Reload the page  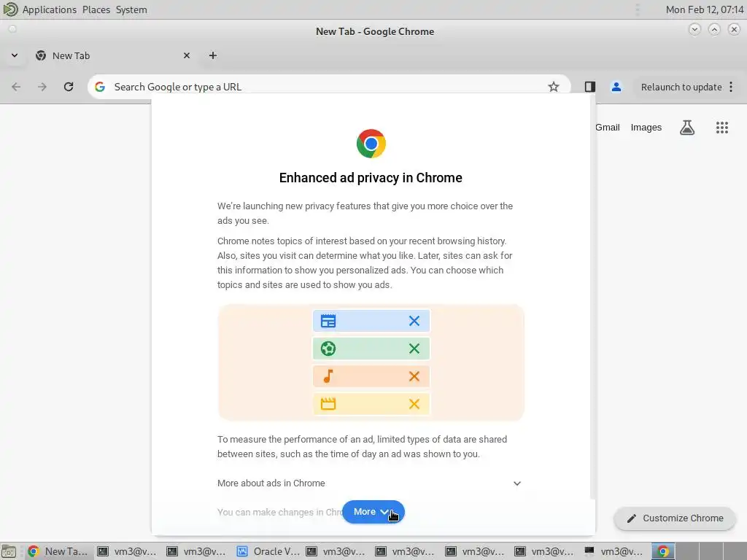(69, 87)
